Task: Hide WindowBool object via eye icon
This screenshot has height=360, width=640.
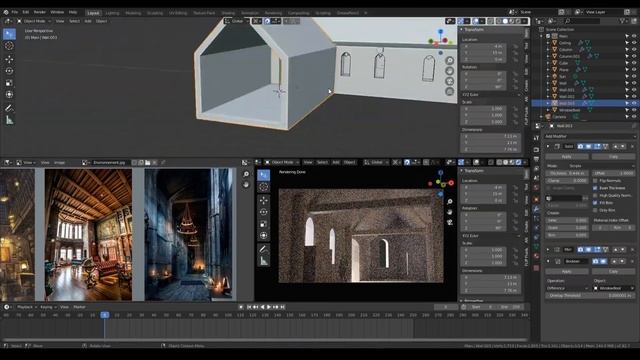Action: point(634,110)
